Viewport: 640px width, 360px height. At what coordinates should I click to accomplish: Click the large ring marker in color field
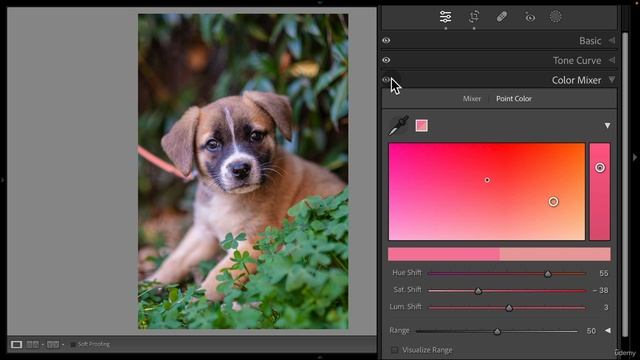point(553,202)
